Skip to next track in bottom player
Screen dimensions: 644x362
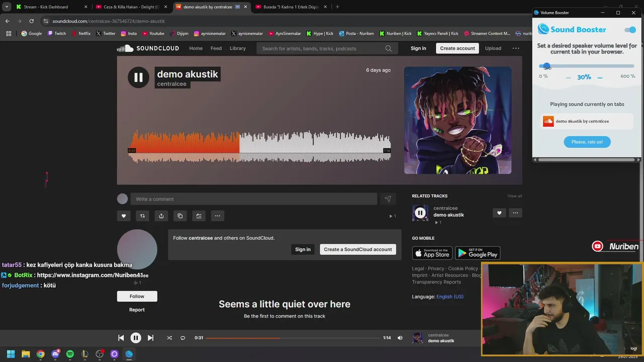[150, 338]
